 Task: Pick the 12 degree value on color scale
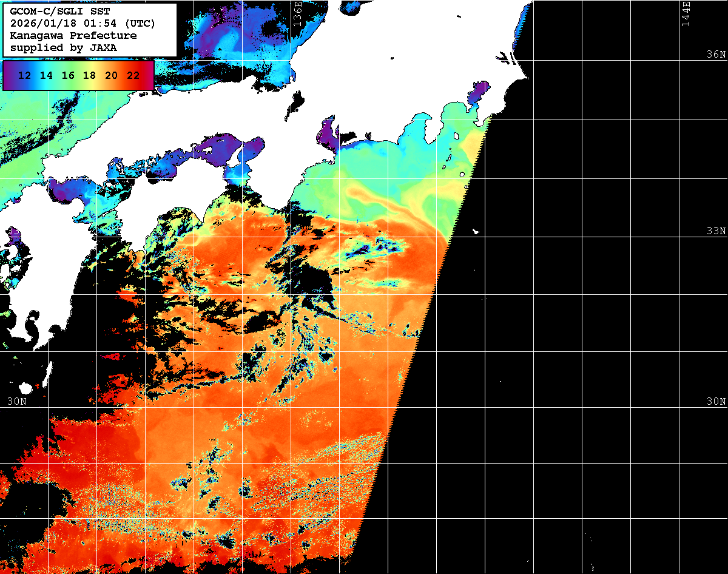coord(25,75)
